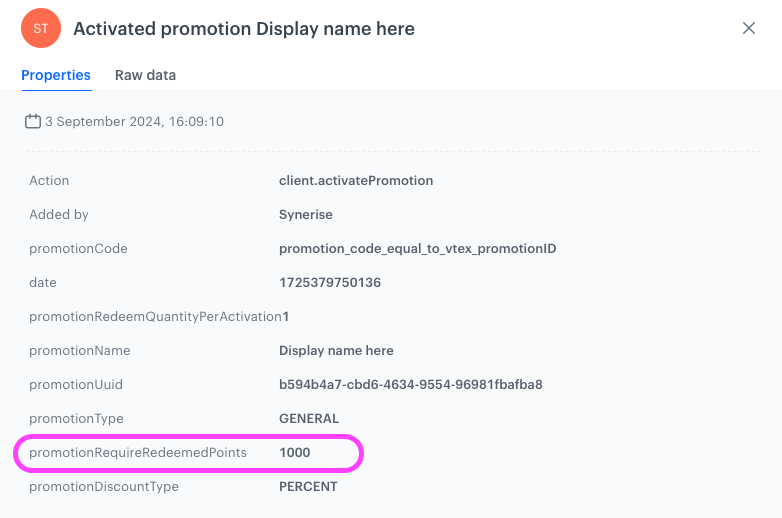This screenshot has width=782, height=518.
Task: Click the date value 1725379750136
Action: [330, 283]
